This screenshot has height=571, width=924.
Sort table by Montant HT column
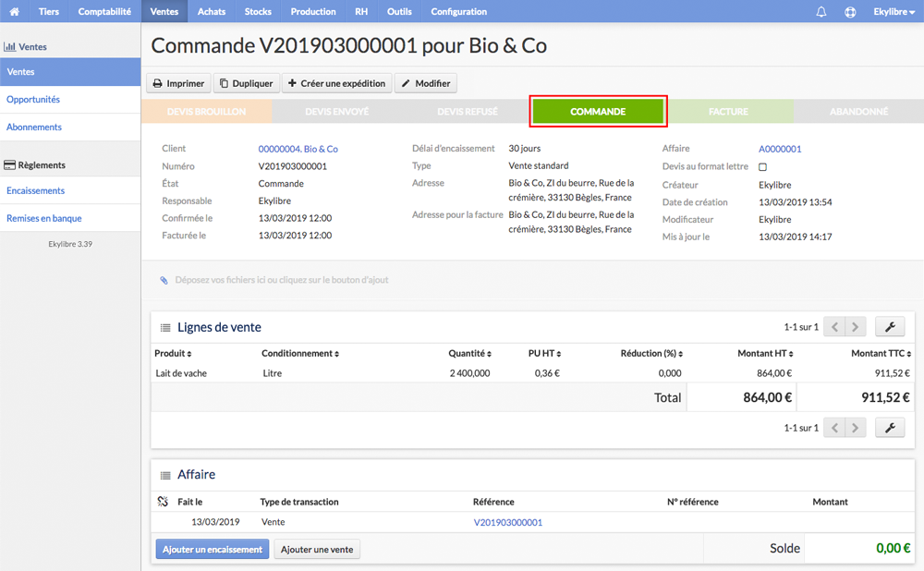[x=765, y=354]
